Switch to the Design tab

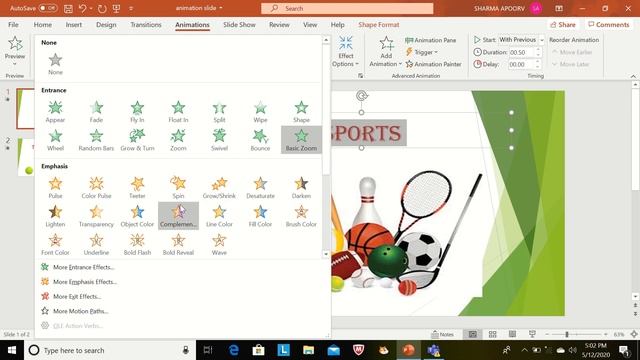(106, 24)
